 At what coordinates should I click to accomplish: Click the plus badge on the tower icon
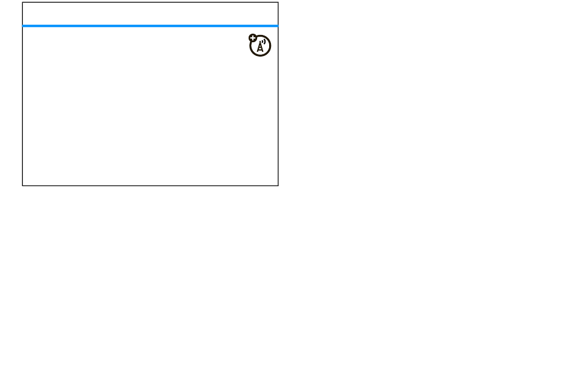(x=252, y=37)
